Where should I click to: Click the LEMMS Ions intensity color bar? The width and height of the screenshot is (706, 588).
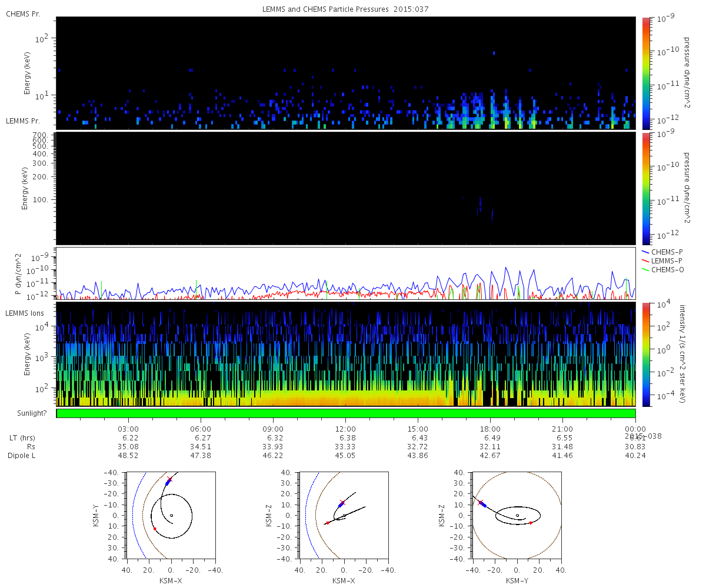pyautogui.click(x=645, y=354)
